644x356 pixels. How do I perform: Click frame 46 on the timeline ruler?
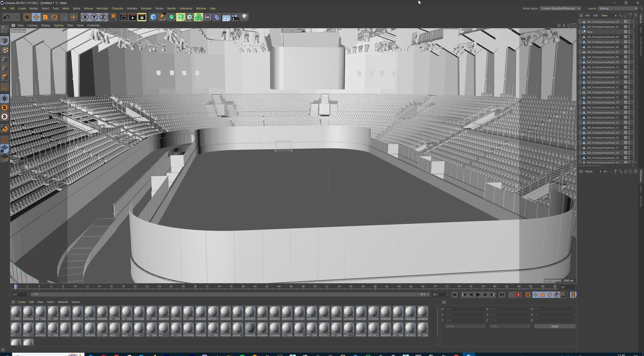291,286
